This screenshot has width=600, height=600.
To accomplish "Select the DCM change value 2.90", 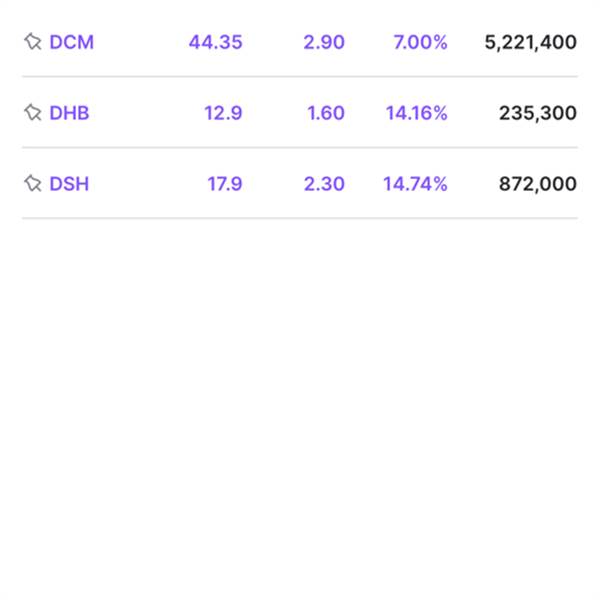I will click(325, 42).
